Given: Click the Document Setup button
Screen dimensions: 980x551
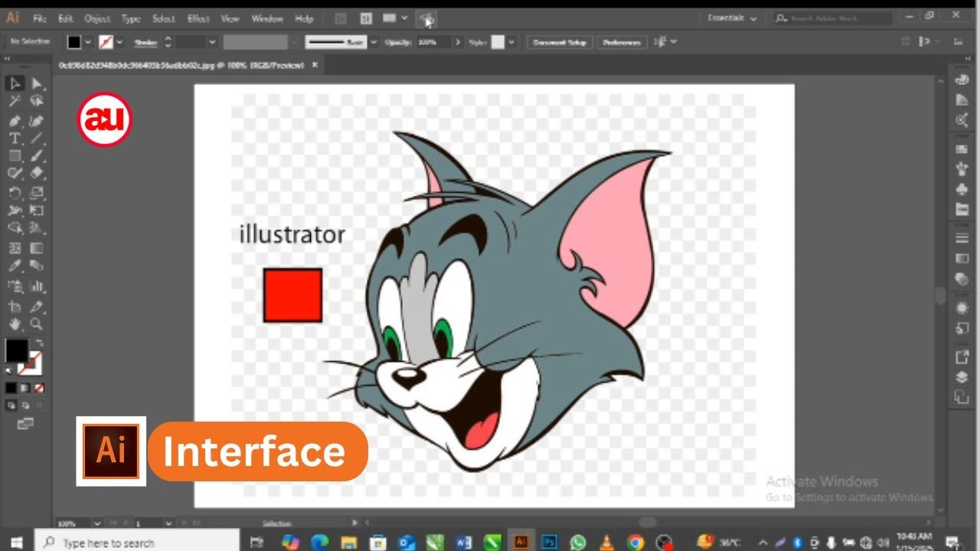Looking at the screenshot, I should [560, 43].
